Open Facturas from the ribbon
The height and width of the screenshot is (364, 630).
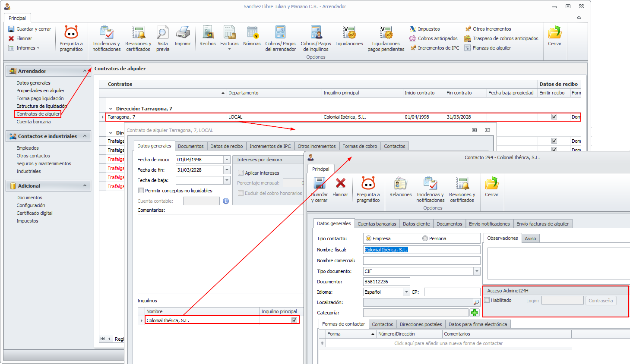pos(229,38)
